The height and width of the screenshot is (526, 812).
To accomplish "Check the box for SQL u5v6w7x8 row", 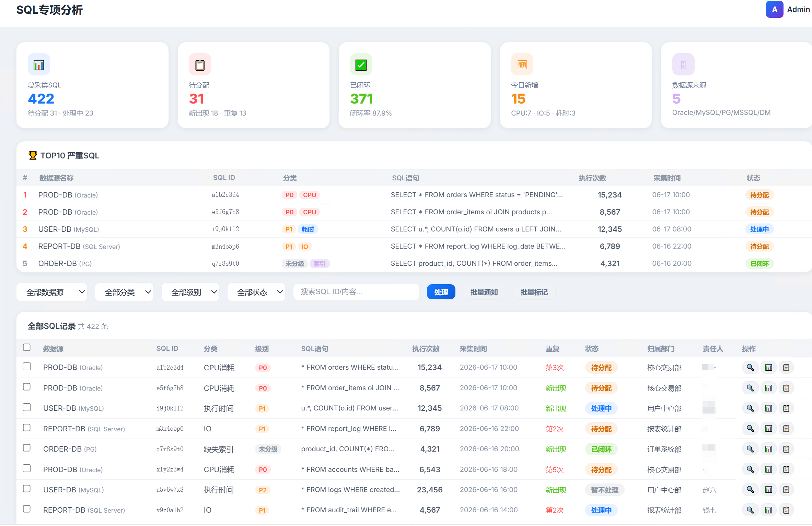I will tap(27, 489).
